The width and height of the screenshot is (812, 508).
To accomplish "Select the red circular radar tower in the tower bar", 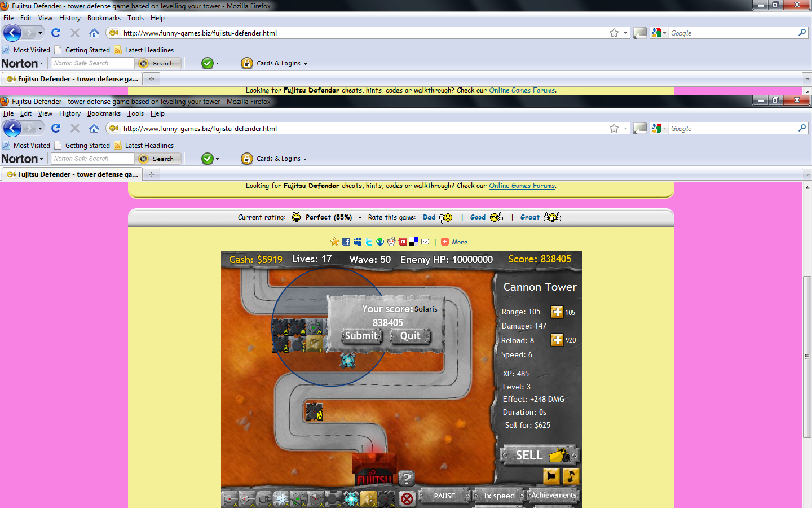I will 316,499.
